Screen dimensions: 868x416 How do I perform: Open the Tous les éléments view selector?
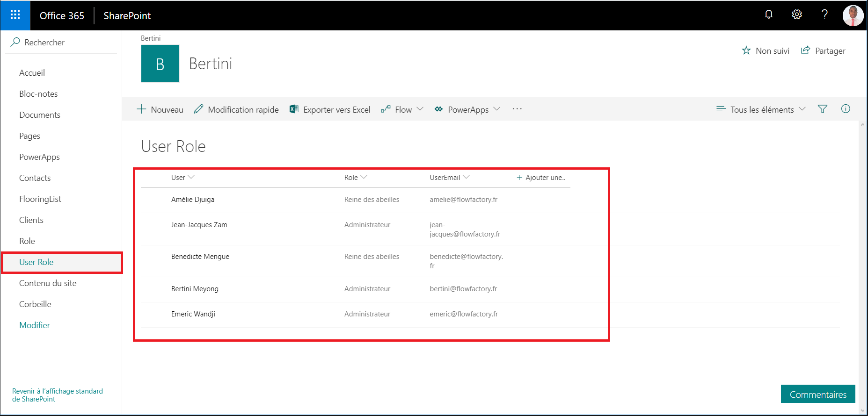(x=761, y=109)
